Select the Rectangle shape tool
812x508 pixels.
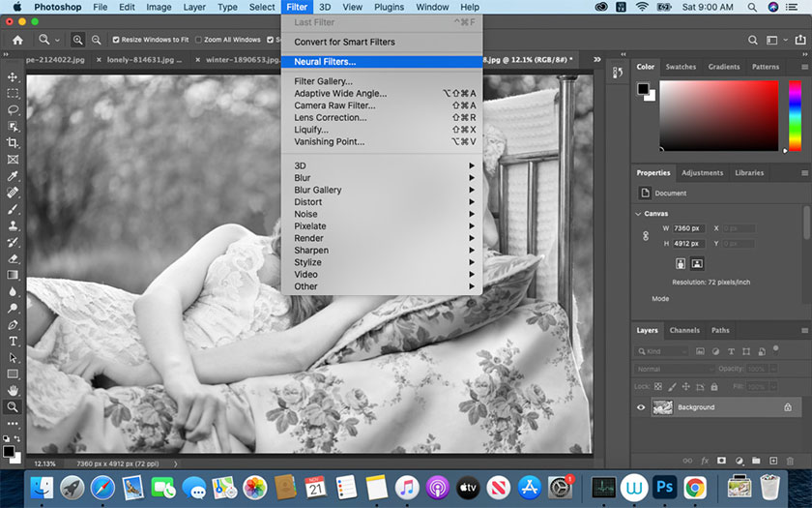click(13, 374)
